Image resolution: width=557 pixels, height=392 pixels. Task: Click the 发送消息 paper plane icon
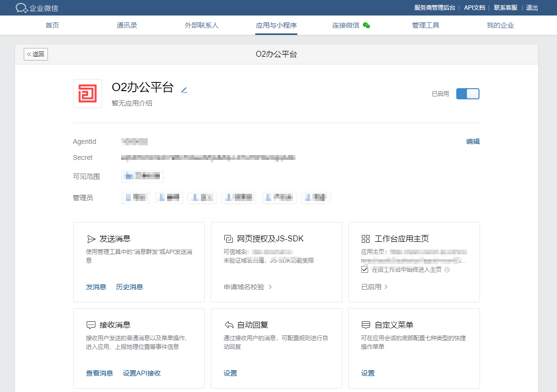point(92,238)
